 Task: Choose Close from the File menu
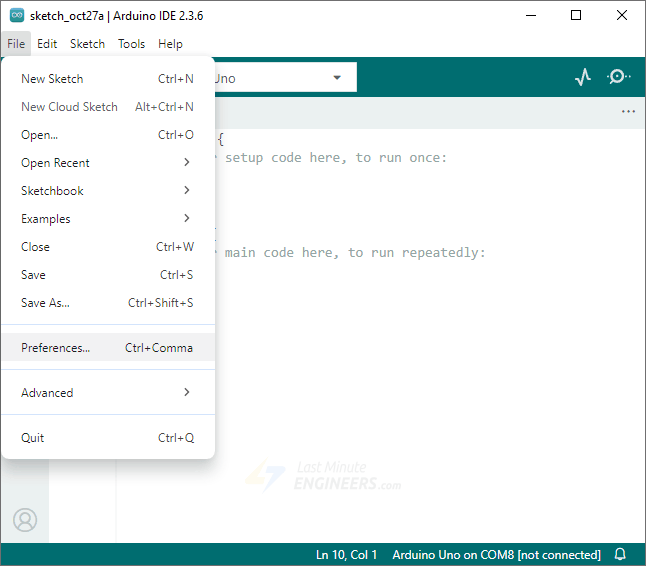[x=108, y=247]
